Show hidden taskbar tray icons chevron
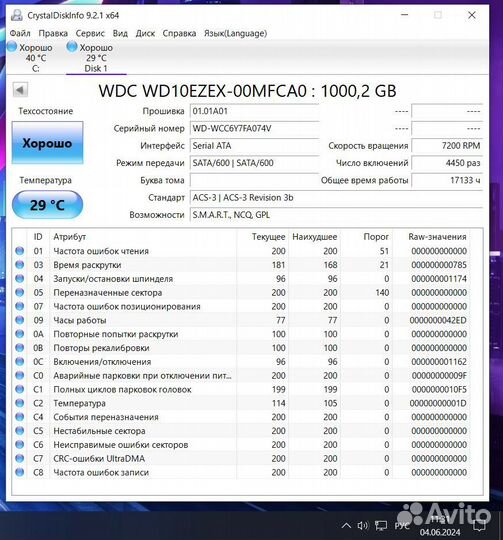The width and height of the screenshot is (503, 540). (346, 526)
